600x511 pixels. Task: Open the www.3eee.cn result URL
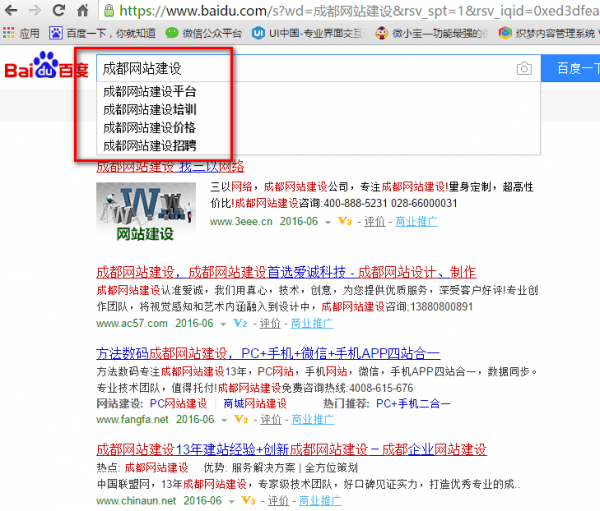click(x=241, y=221)
